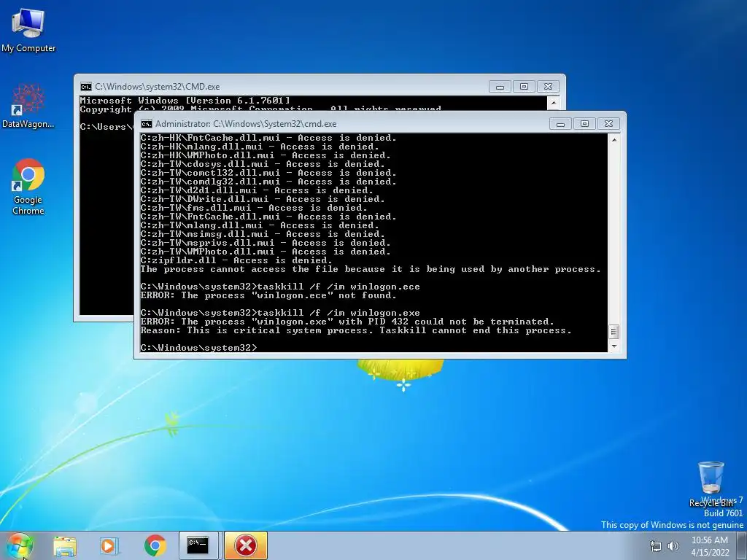Close the Administrator cmd.exe window
This screenshot has height=560, width=747.
608,124
